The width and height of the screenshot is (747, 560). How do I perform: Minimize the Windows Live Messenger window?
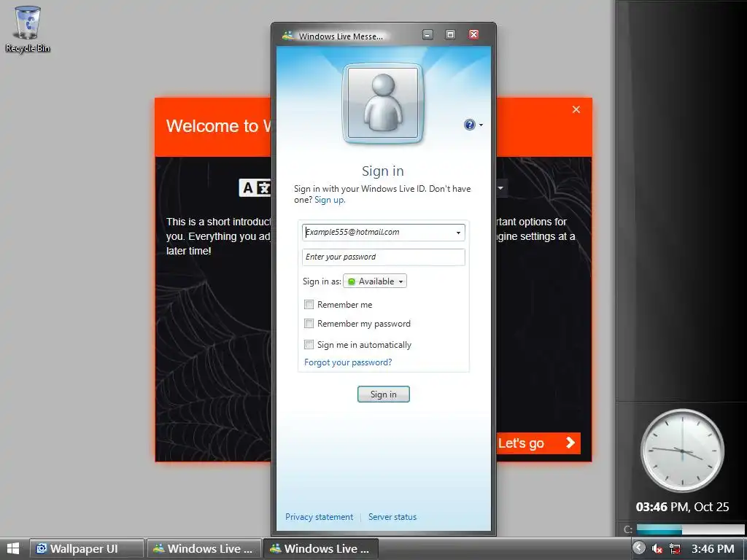pyautogui.click(x=427, y=34)
